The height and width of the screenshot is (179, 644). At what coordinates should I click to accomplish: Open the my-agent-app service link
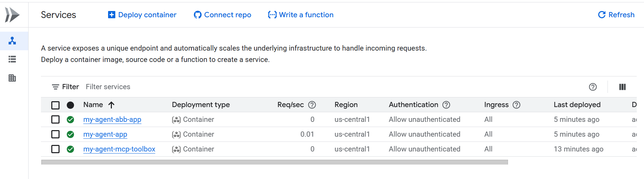(105, 134)
